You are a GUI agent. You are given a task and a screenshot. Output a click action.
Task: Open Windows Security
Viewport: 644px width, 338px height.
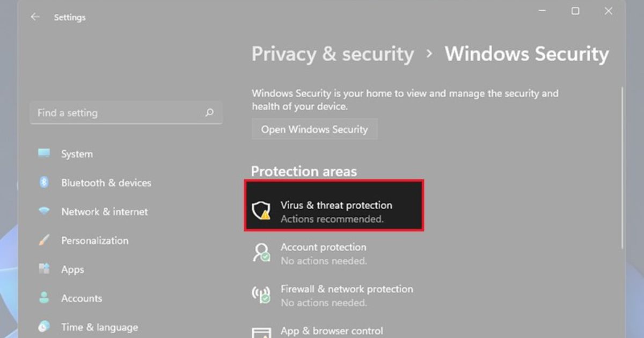[314, 129]
